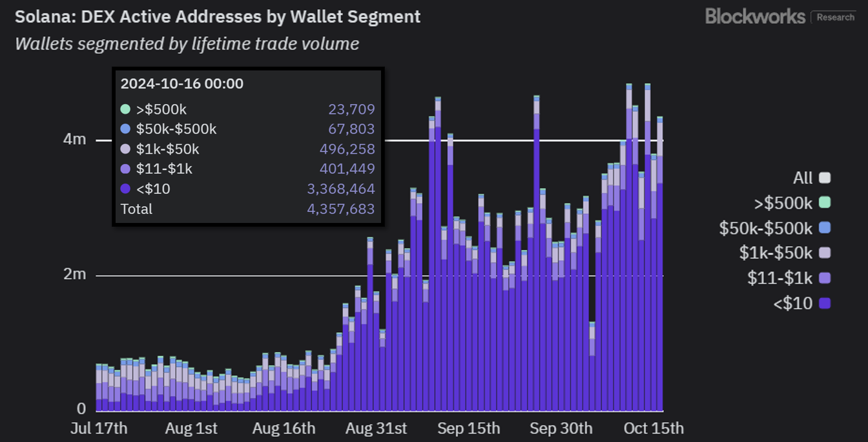Select the white All legend marker
Image resolution: width=868 pixels, height=442 pixels.
point(825,177)
